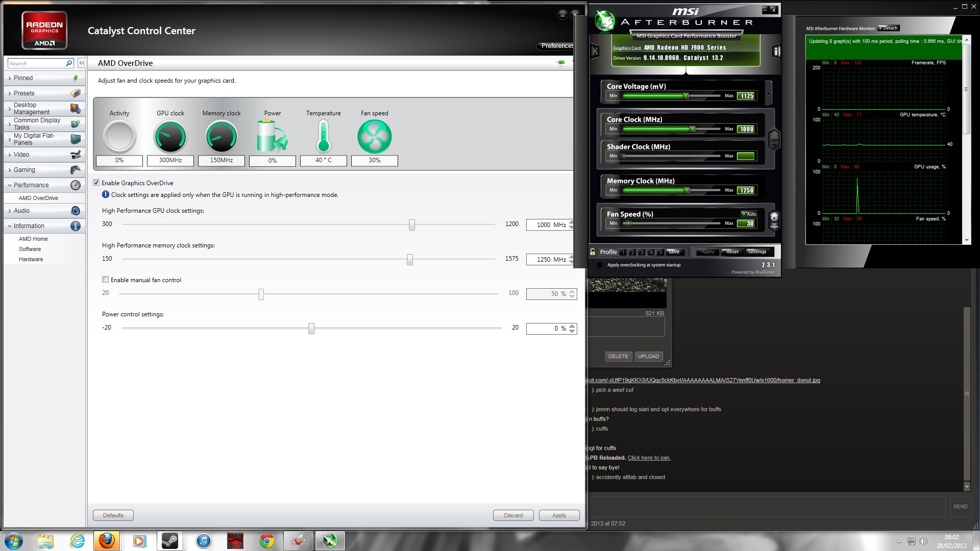
Task: Click the MSI Afterburner green logo
Action: point(605,22)
